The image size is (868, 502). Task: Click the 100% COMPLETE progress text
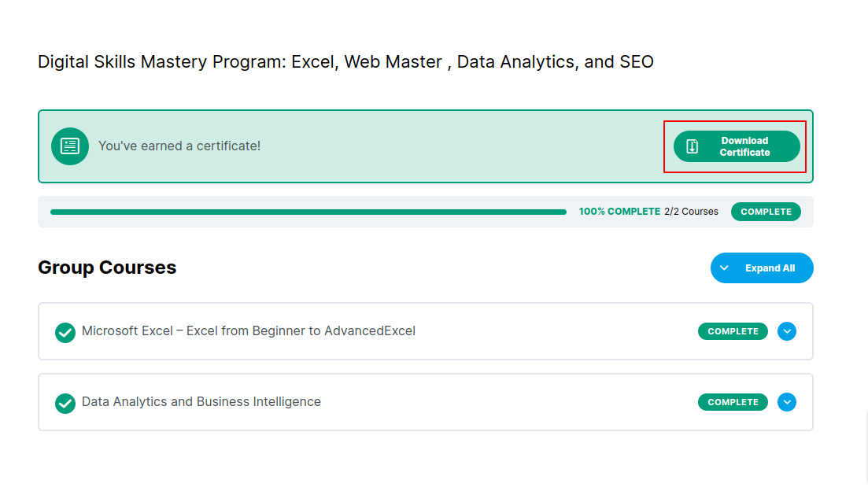[x=619, y=212]
